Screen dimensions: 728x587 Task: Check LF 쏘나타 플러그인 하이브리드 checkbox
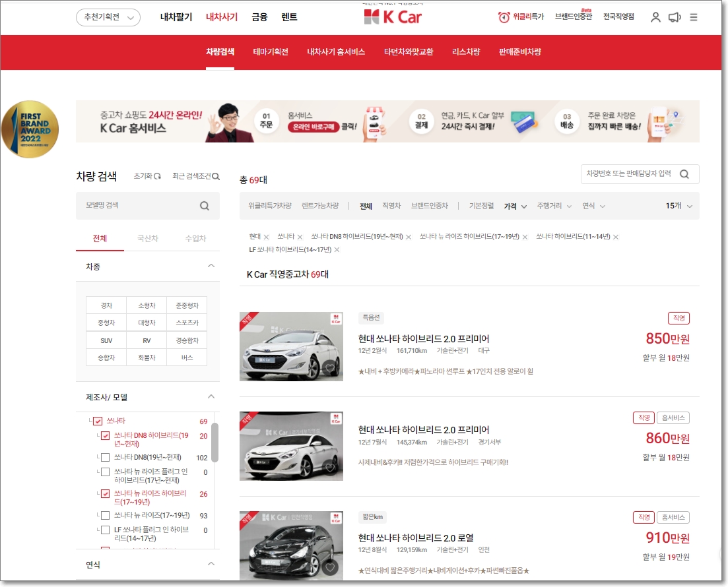click(x=106, y=530)
